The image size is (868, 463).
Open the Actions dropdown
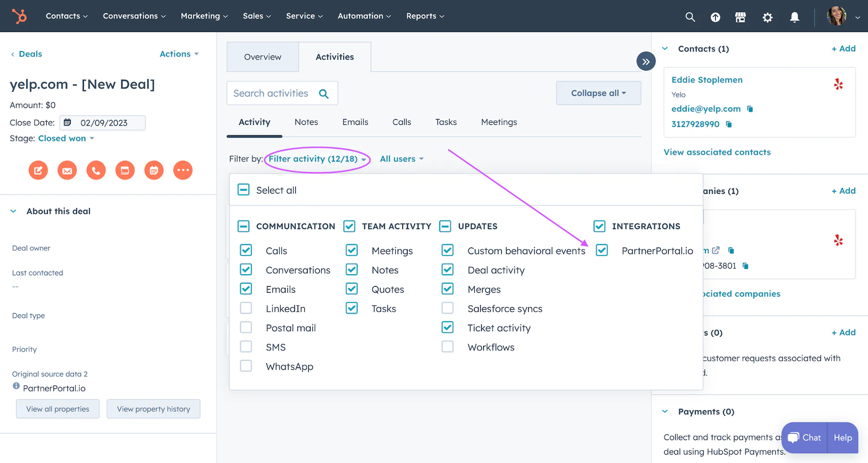click(x=179, y=54)
